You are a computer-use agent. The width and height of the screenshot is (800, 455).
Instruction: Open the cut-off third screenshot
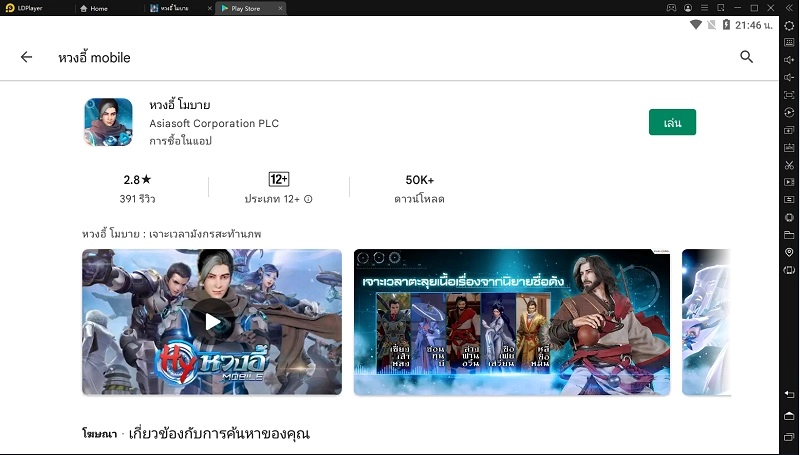click(x=706, y=322)
